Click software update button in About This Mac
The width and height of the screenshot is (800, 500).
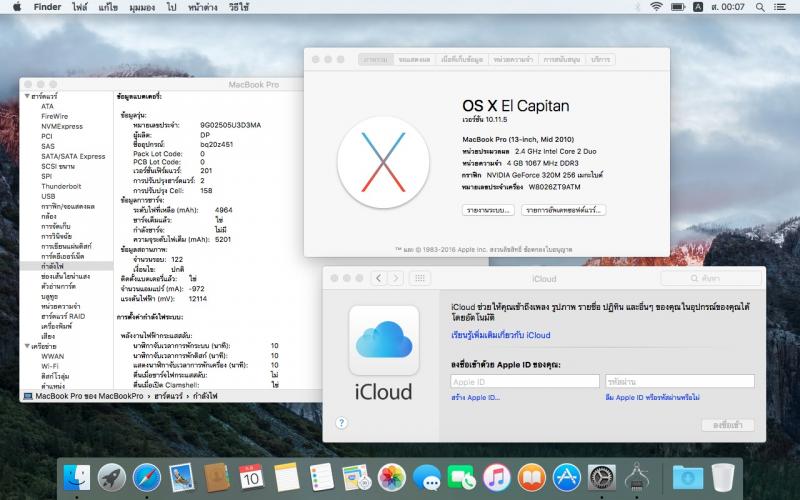(563, 210)
